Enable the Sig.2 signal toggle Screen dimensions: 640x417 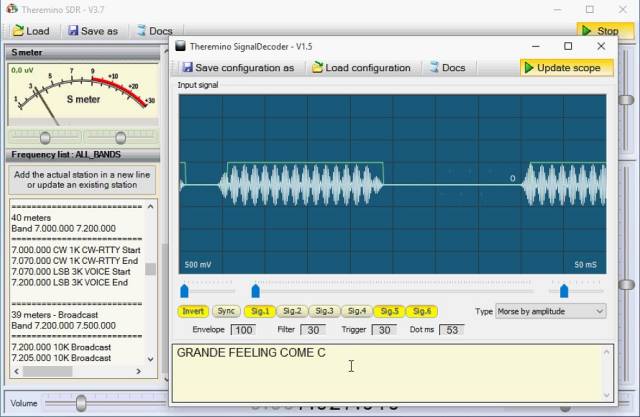[x=291, y=311]
